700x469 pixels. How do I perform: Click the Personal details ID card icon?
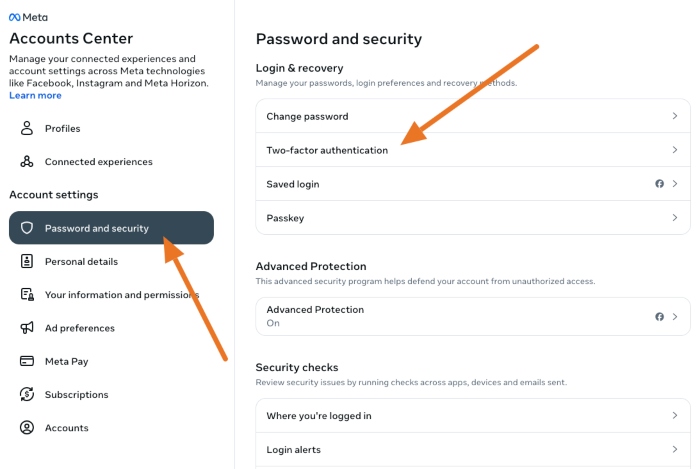coord(27,261)
